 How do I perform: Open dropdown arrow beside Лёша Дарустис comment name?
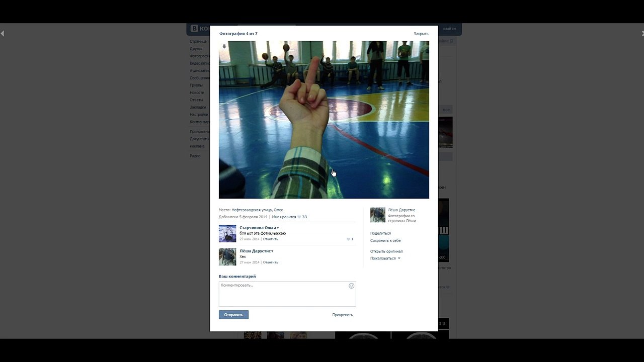(x=272, y=251)
